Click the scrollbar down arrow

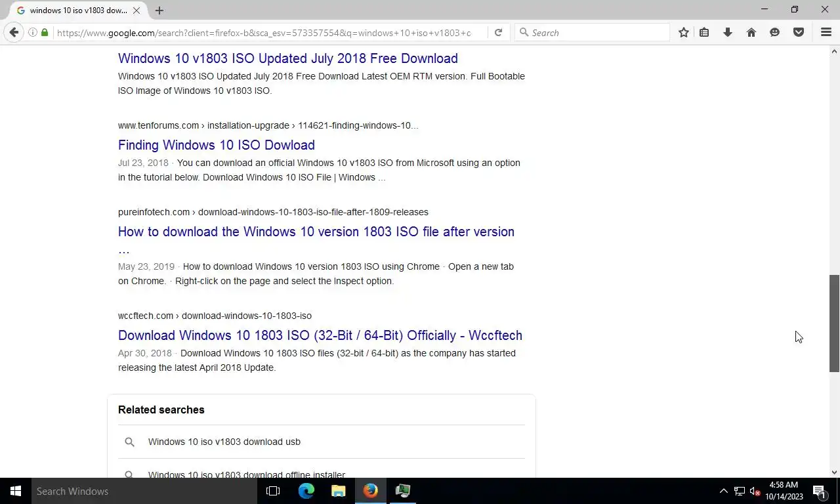pos(834,472)
